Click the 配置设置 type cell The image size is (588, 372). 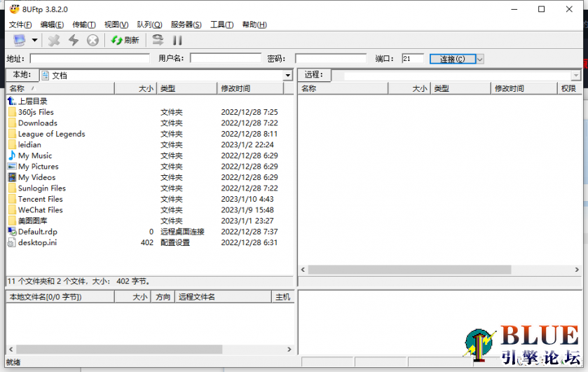[x=175, y=242]
